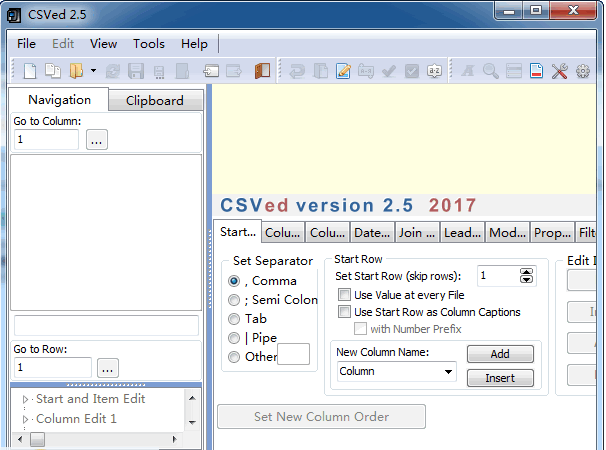606x450 pixels.
Task: Increase the Set Start Row spinner
Action: [526, 272]
